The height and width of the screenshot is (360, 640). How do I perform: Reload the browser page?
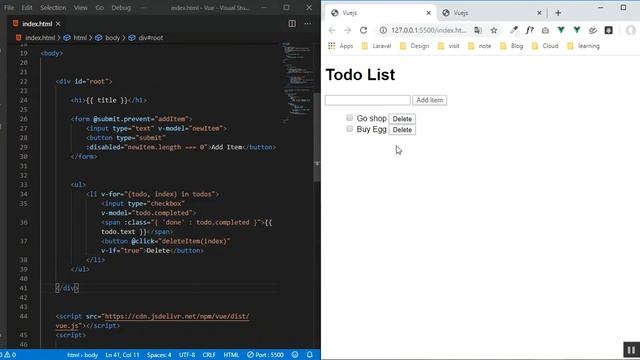pos(363,30)
